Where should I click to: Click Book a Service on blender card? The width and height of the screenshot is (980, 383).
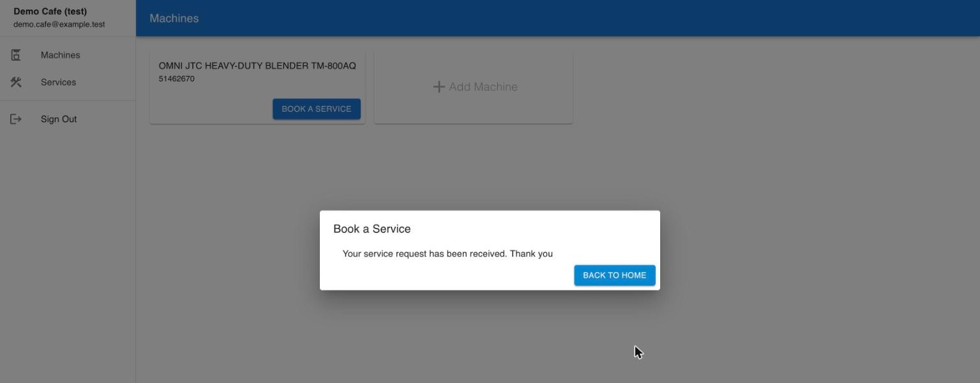[316, 109]
